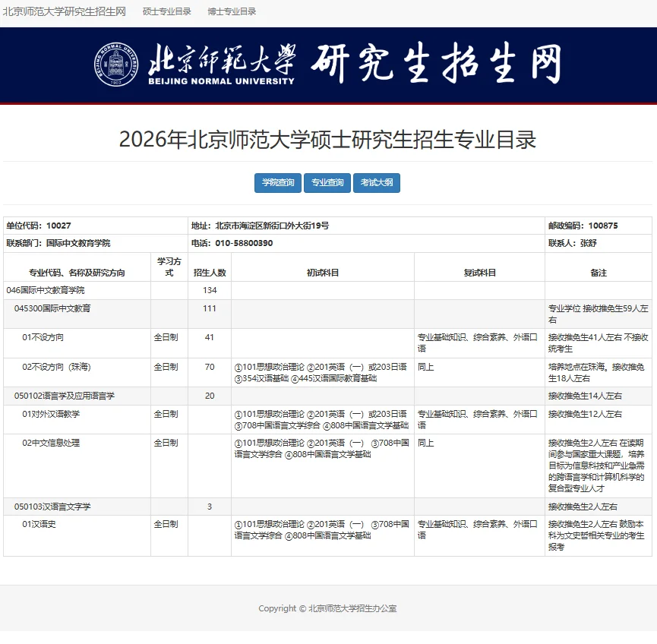Select the 单位代码: 10027 cell
This screenshot has height=644, width=657.
96,226
